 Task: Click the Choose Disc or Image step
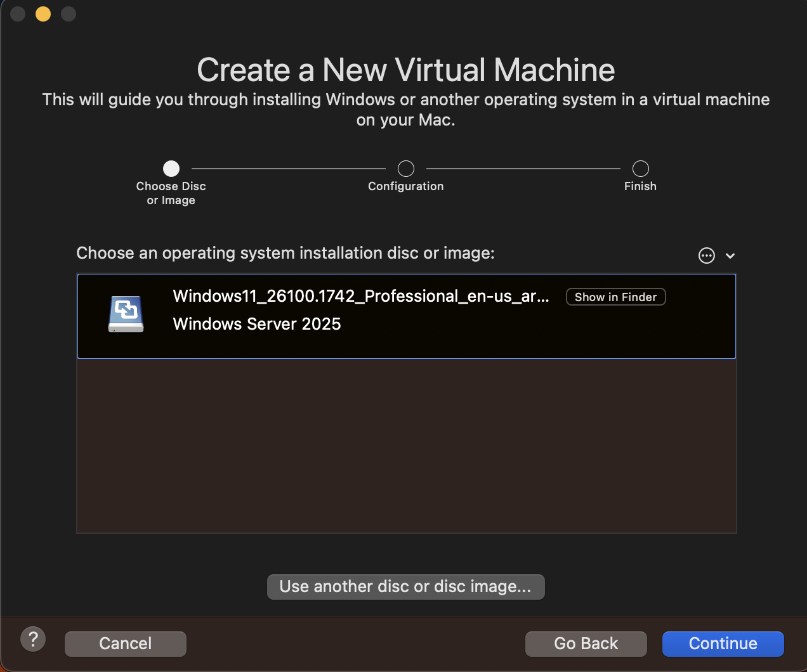pos(171,169)
